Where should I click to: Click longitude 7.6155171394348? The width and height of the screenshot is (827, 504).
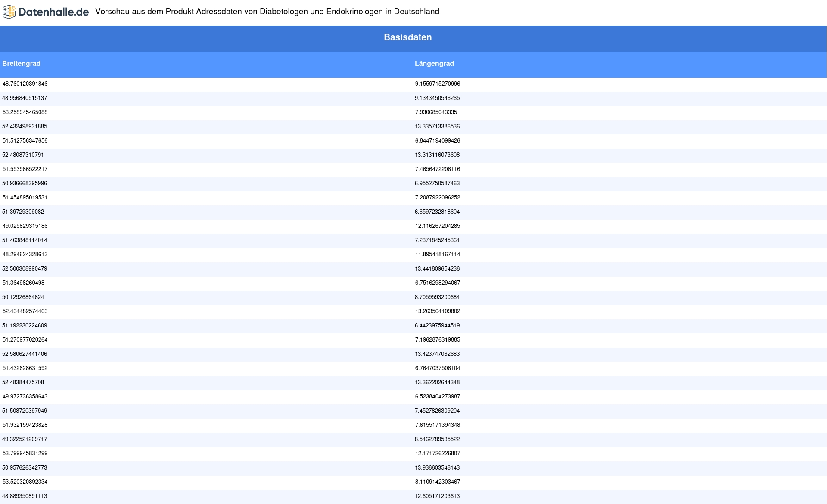pyautogui.click(x=437, y=425)
